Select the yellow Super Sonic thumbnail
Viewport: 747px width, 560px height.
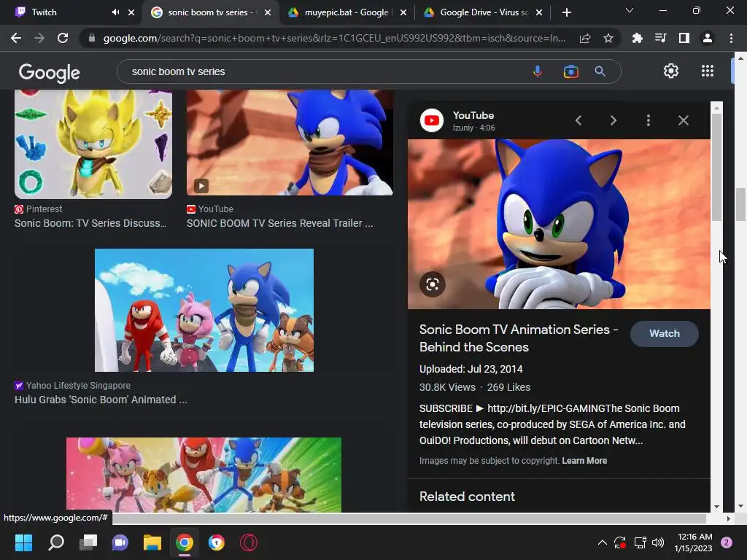93,144
